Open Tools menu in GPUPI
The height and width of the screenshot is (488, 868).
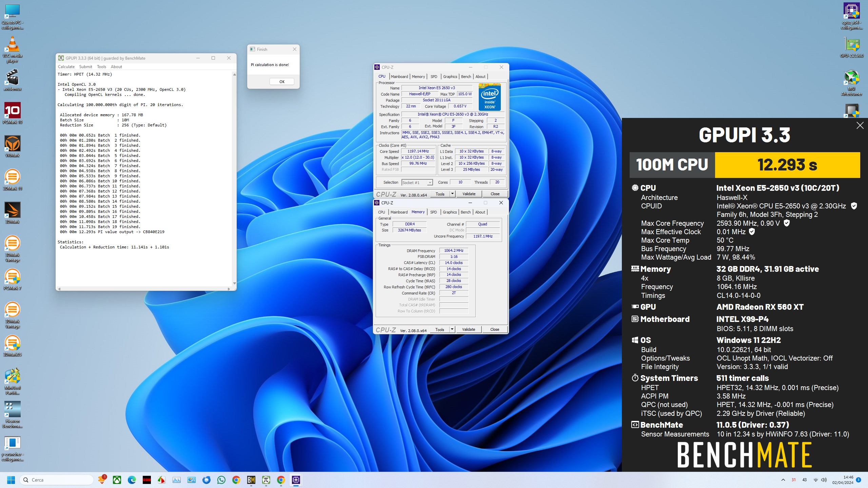(101, 67)
